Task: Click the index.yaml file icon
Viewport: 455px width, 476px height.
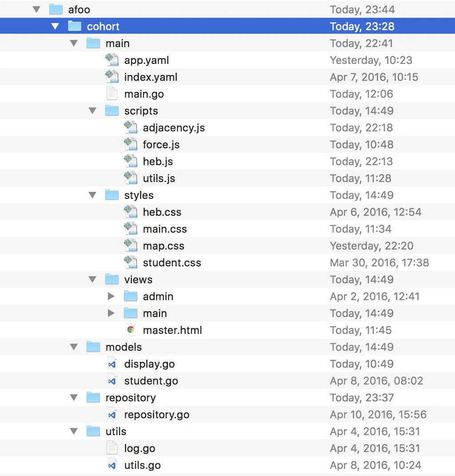Action: (112, 77)
